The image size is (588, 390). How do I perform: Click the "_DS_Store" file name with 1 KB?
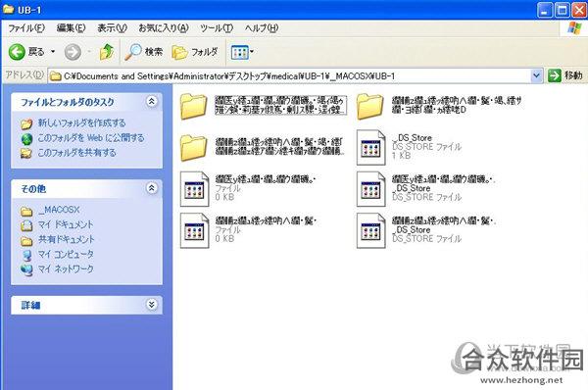(413, 137)
